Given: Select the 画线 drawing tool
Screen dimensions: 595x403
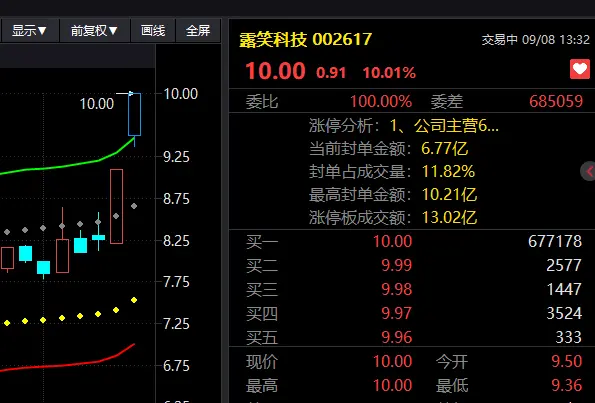Looking at the screenshot, I should pyautogui.click(x=153, y=31).
